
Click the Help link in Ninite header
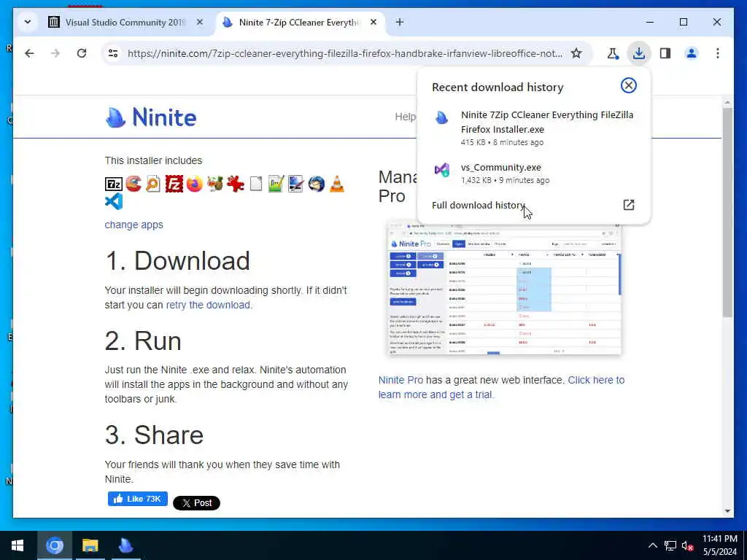(x=406, y=117)
